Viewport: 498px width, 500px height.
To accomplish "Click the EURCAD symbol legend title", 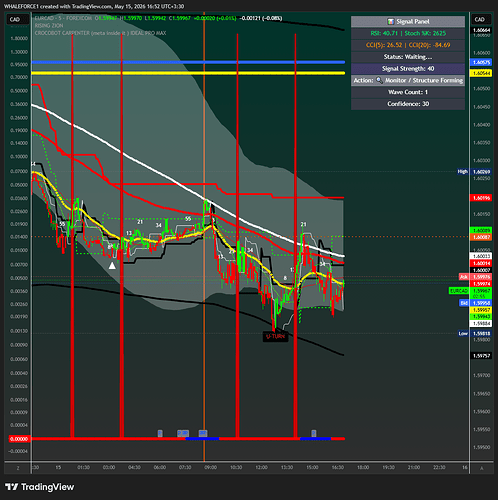I will click(64, 18).
